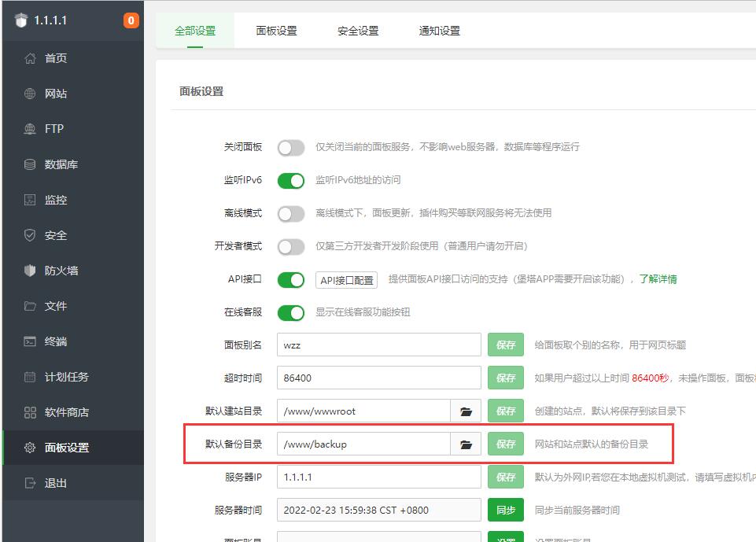This screenshot has width=756, height=542.
Task: Click the 超时时间 field showing 86400
Action: [379, 378]
